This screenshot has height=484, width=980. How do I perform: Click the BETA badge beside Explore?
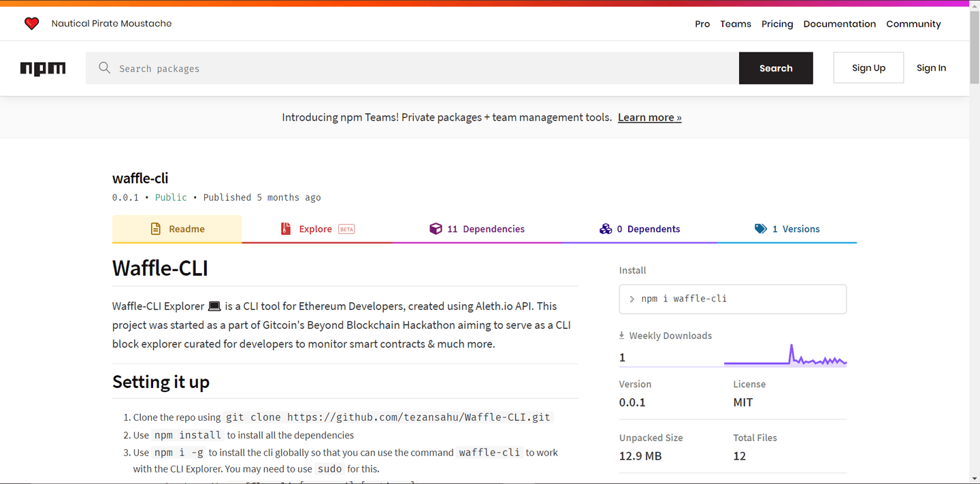coord(346,229)
